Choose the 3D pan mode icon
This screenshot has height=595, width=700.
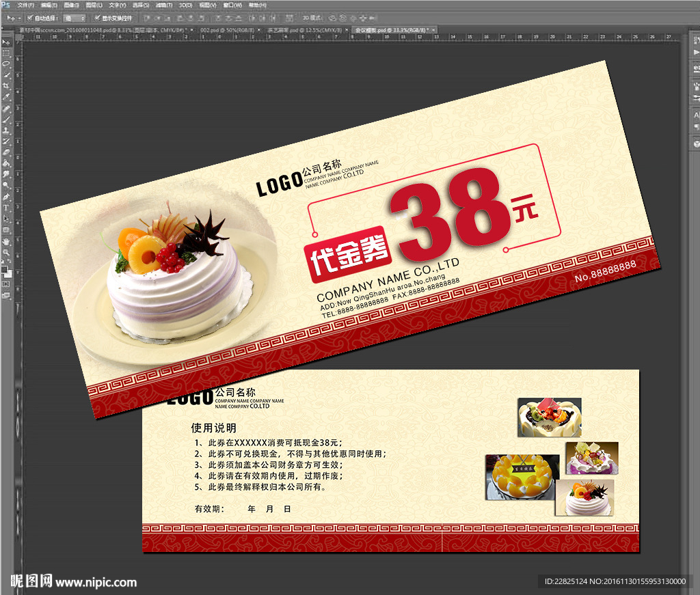pos(353,18)
